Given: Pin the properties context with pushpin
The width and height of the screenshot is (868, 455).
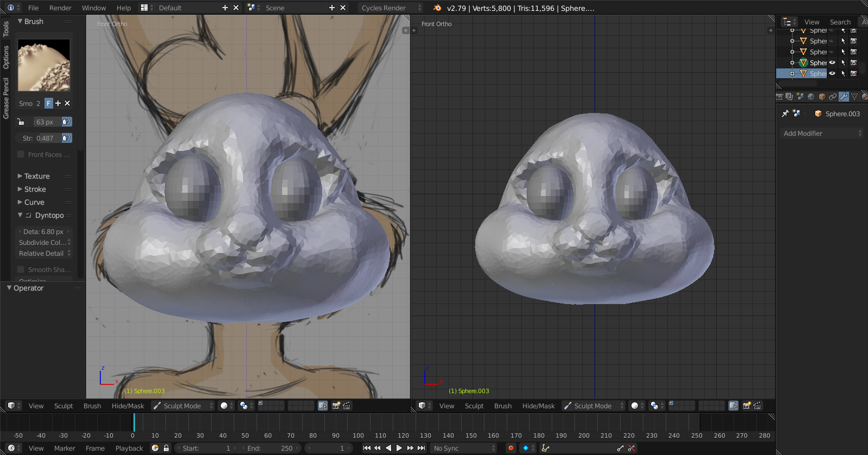Looking at the screenshot, I should tap(785, 113).
